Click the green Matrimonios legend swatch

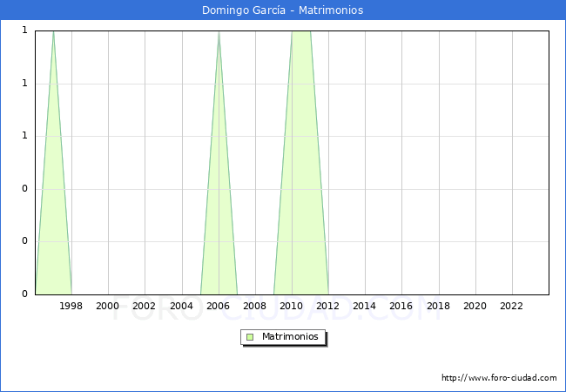click(x=249, y=337)
